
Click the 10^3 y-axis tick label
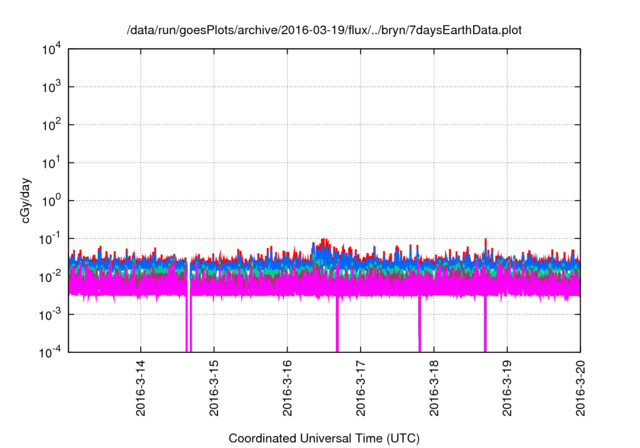pyautogui.click(x=52, y=87)
